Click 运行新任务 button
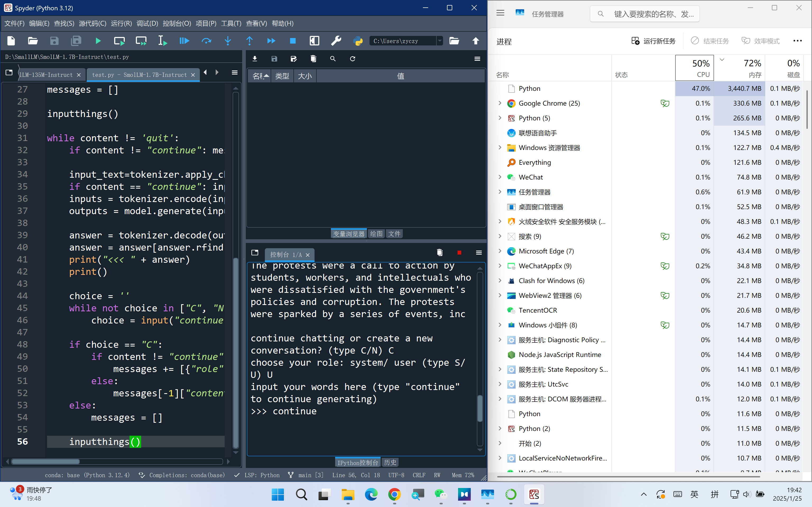The image size is (812, 507). (x=653, y=41)
